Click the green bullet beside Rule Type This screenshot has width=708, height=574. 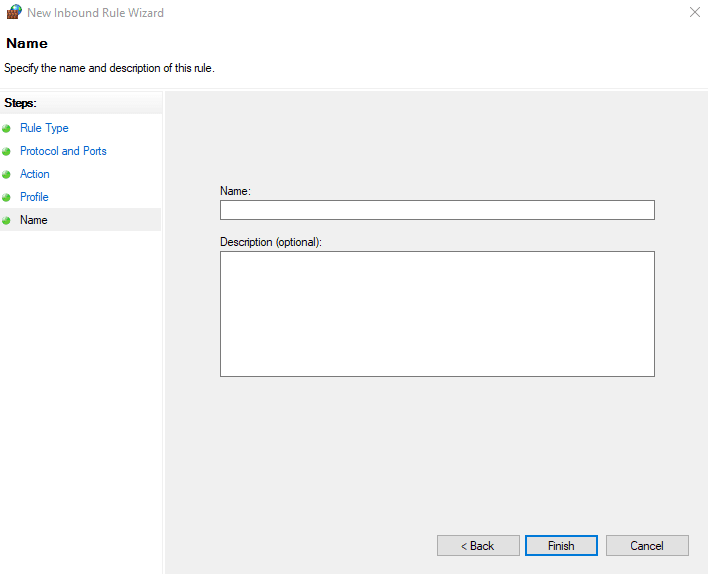(6, 129)
